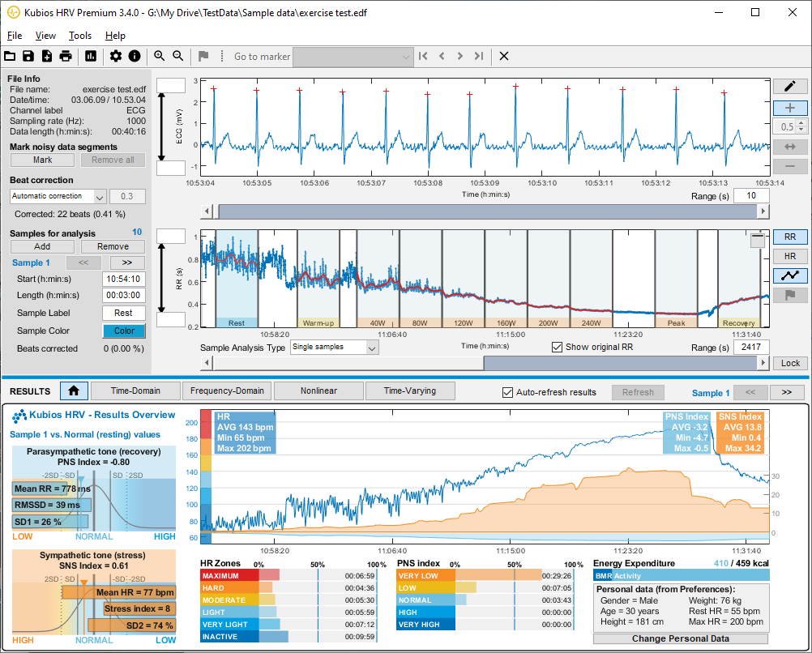Click the Sample Label Rest field
The image size is (812, 653).
(124, 313)
